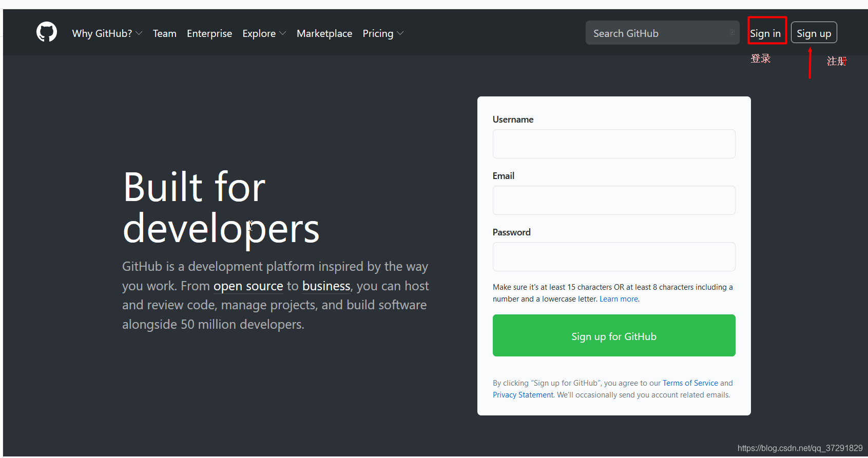Click into the Username field
This screenshot has width=868, height=458.
[x=614, y=144]
